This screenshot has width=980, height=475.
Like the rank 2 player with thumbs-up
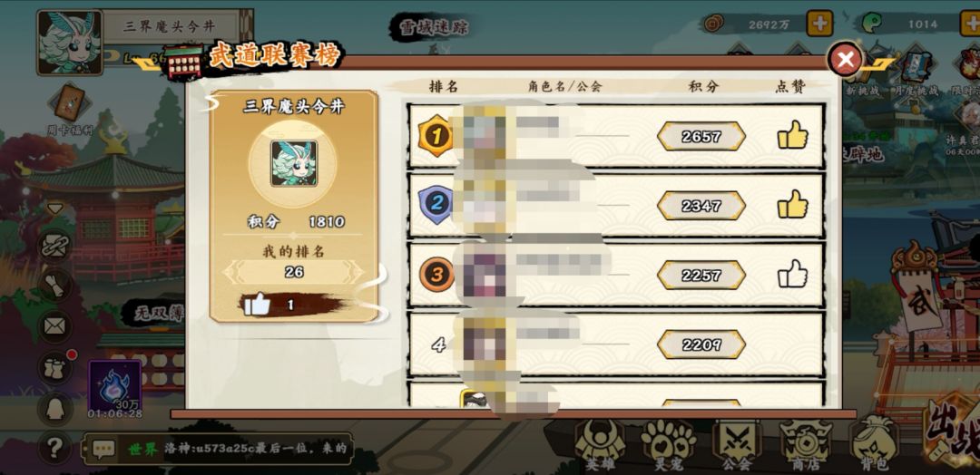(x=792, y=205)
